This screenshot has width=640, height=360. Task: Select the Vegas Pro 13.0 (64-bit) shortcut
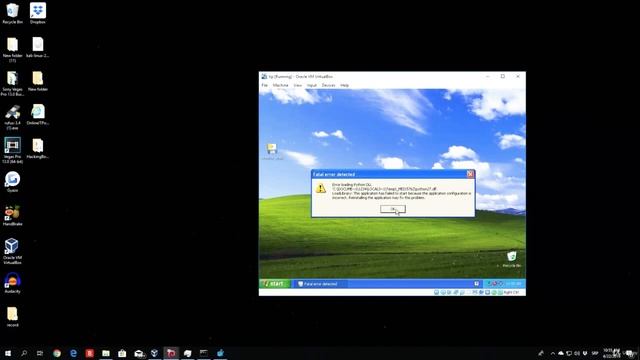(x=12, y=151)
